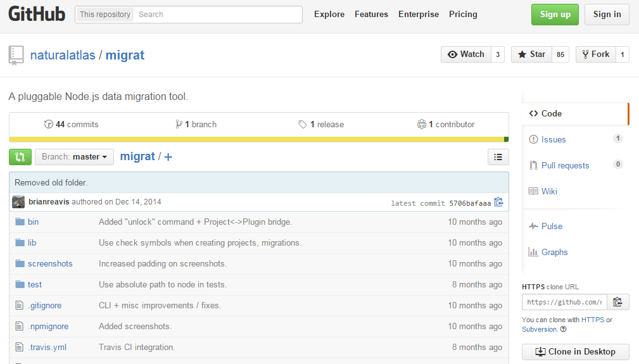Click the brianreavis author name
Viewport: 639px width, 364px height.
pyautogui.click(x=49, y=202)
